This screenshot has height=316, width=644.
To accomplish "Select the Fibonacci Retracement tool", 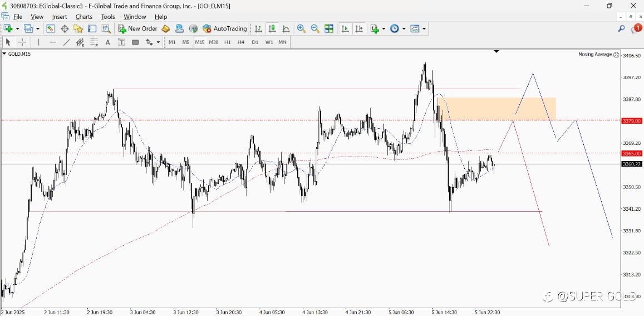I will (94, 42).
